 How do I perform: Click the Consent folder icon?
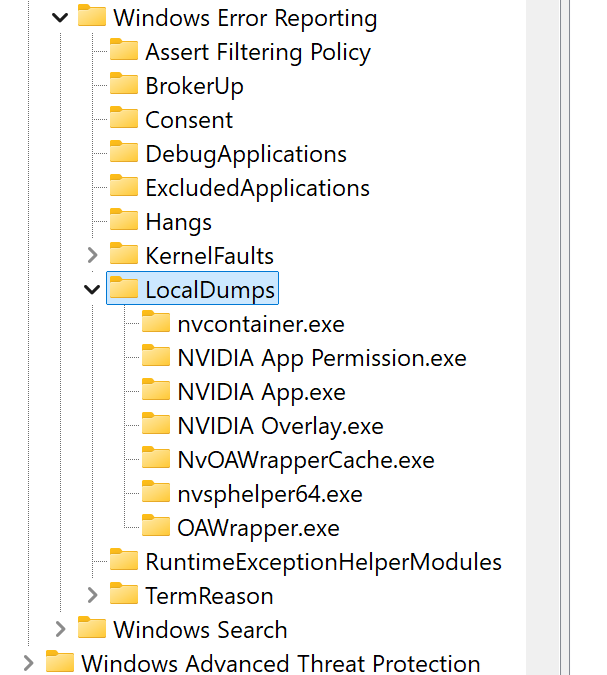click(124, 118)
